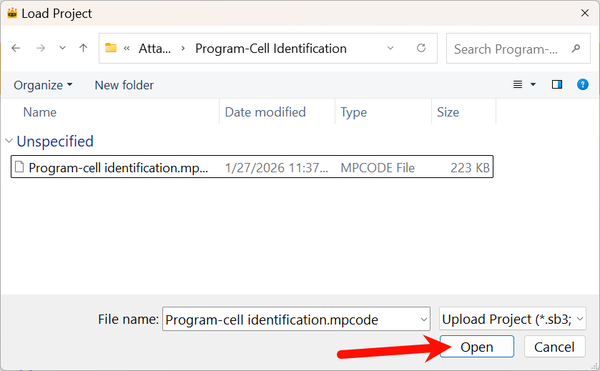Image resolution: width=600 pixels, height=371 pixels.
Task: Sort by the Type column header
Action: tap(354, 112)
